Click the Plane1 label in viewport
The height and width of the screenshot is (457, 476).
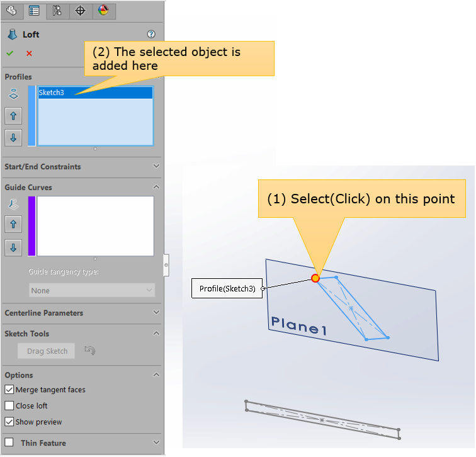299,325
